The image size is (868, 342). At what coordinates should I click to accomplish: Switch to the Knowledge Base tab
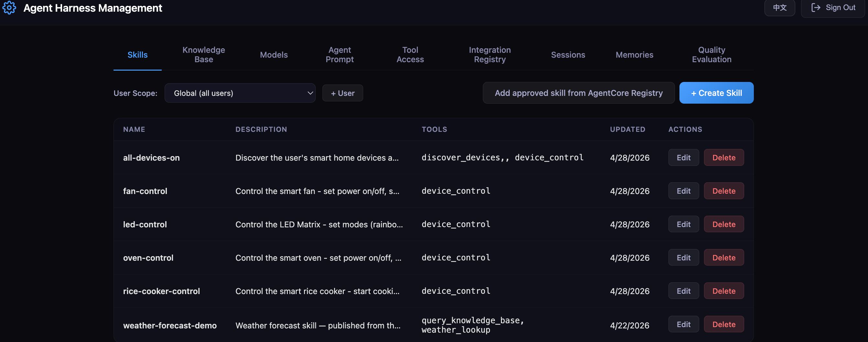[203, 55]
